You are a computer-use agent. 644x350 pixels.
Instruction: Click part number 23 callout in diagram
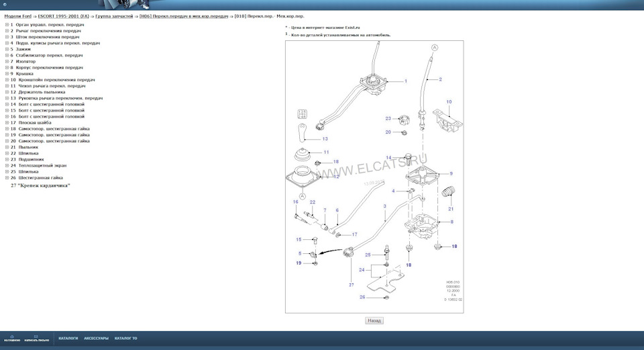pos(388,118)
